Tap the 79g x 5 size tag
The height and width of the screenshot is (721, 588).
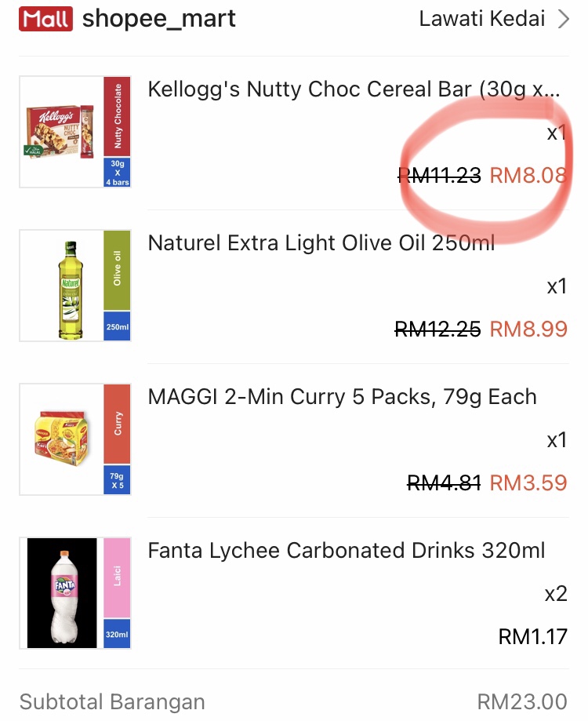pyautogui.click(x=118, y=480)
